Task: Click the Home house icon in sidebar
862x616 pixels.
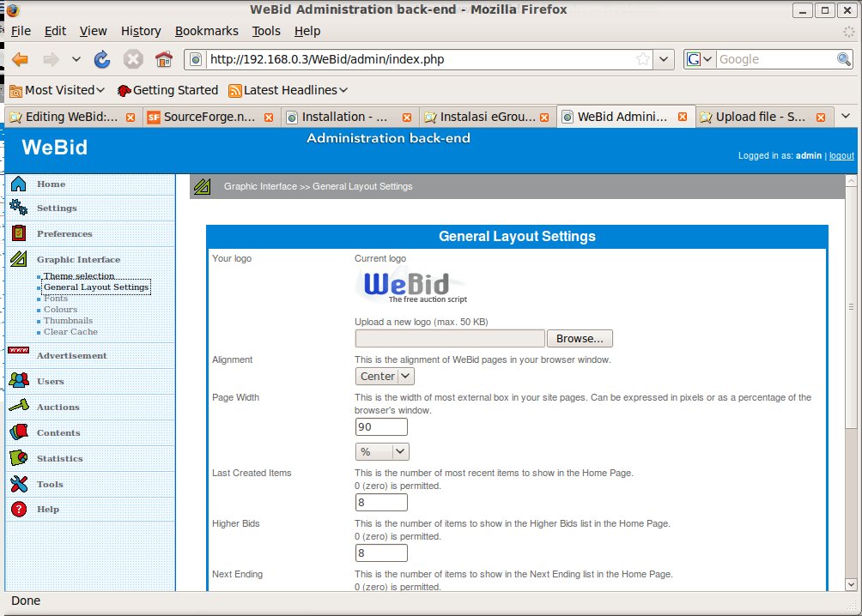Action: coord(19,184)
